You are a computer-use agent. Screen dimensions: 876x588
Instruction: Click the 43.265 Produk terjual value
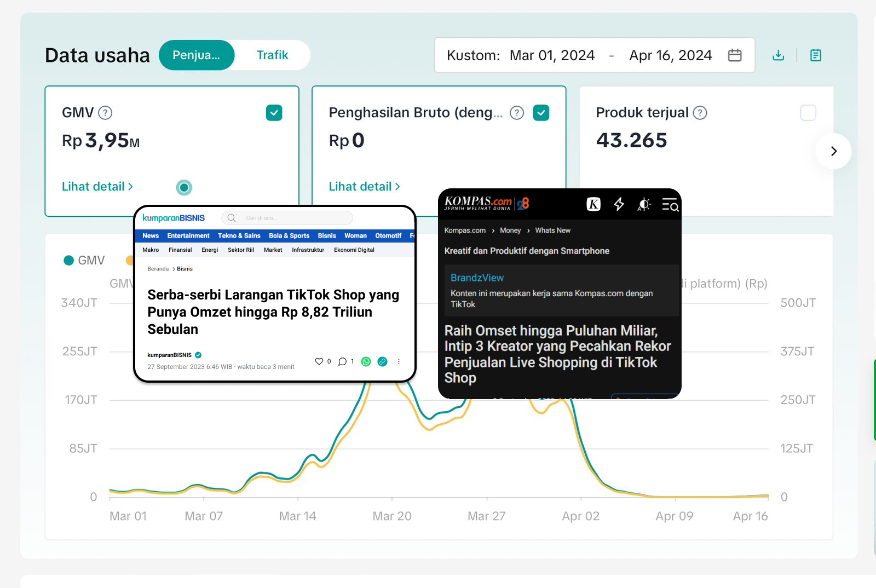click(x=631, y=141)
